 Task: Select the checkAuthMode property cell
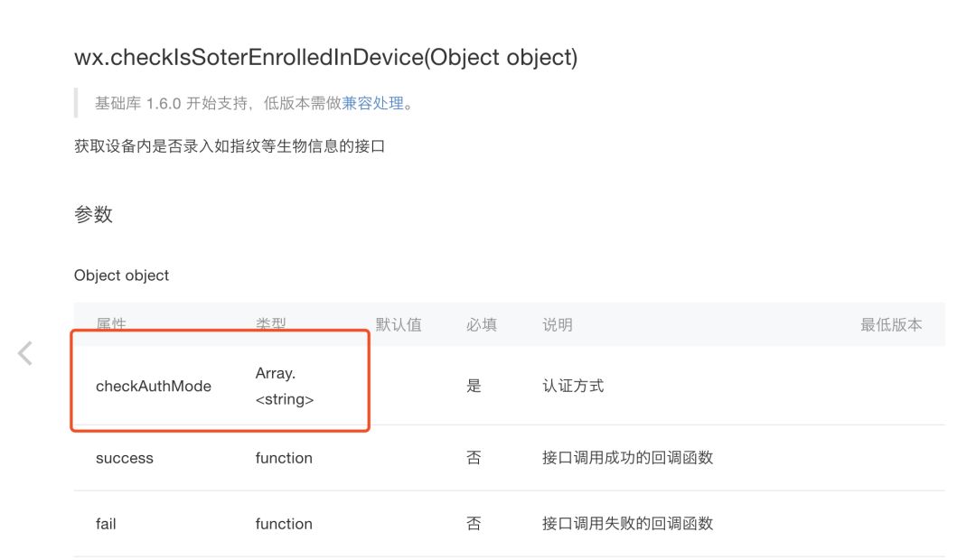pyautogui.click(x=154, y=386)
